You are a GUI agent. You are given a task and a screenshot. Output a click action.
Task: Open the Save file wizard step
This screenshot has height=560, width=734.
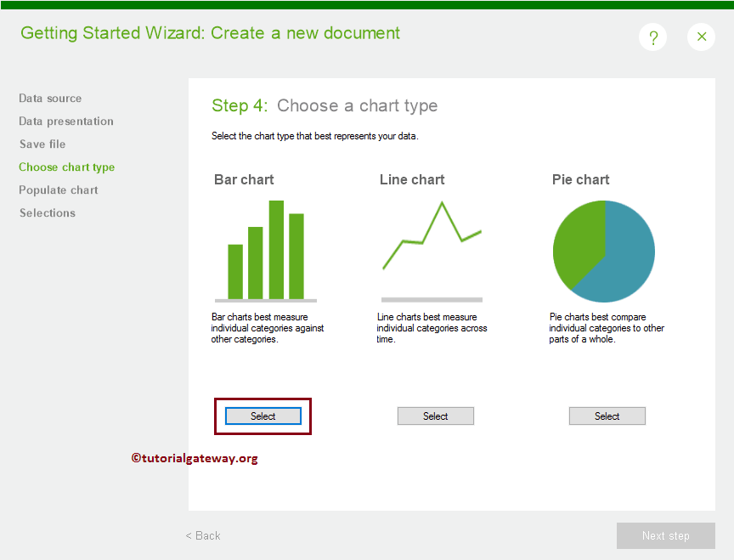pos(42,144)
